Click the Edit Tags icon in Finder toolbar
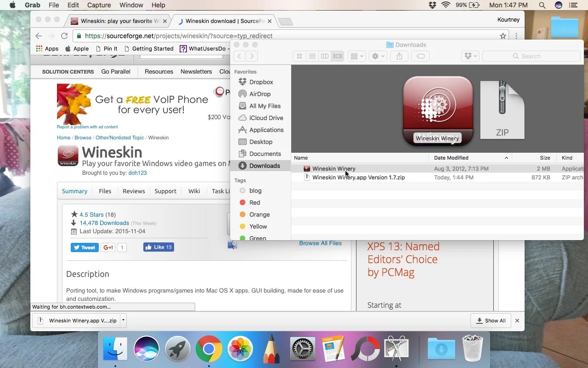This screenshot has height=368, width=588. [420, 56]
